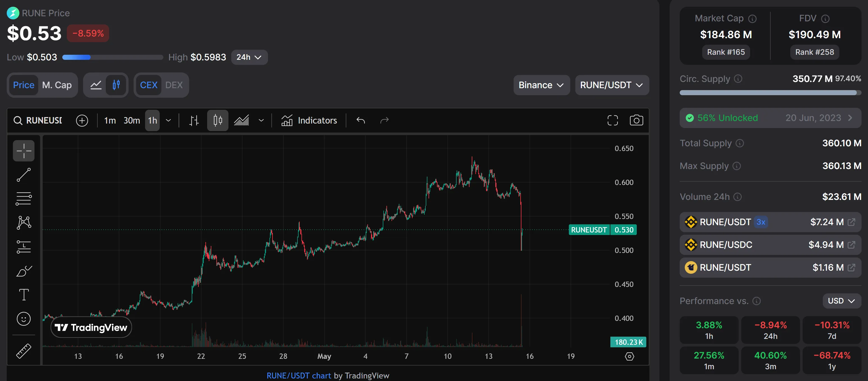This screenshot has height=381, width=868.
Task: Click the 56% Unlocked banner
Action: [770, 118]
